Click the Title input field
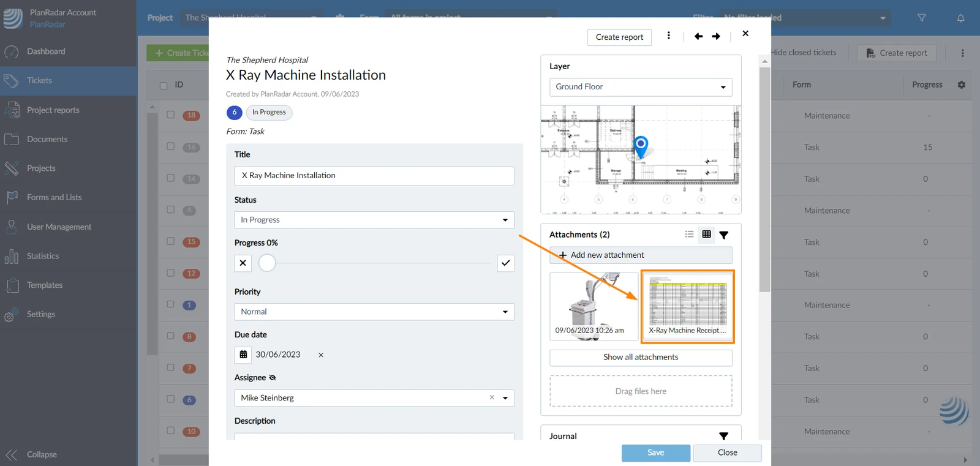This screenshot has height=466, width=980. pyautogui.click(x=374, y=176)
